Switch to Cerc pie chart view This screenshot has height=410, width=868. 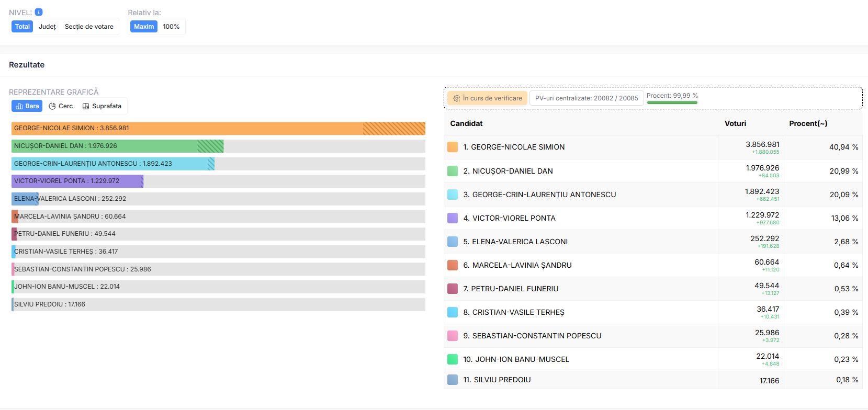[61, 106]
